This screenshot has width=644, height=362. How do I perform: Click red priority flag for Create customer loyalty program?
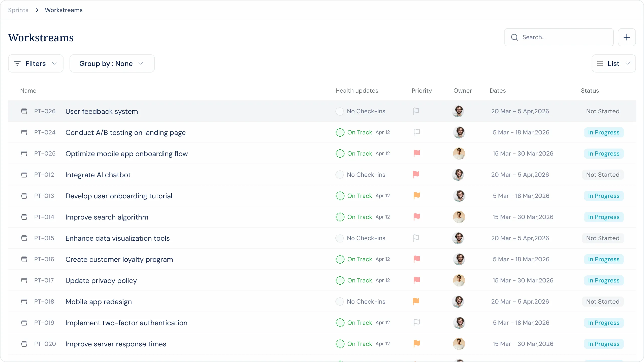417,259
